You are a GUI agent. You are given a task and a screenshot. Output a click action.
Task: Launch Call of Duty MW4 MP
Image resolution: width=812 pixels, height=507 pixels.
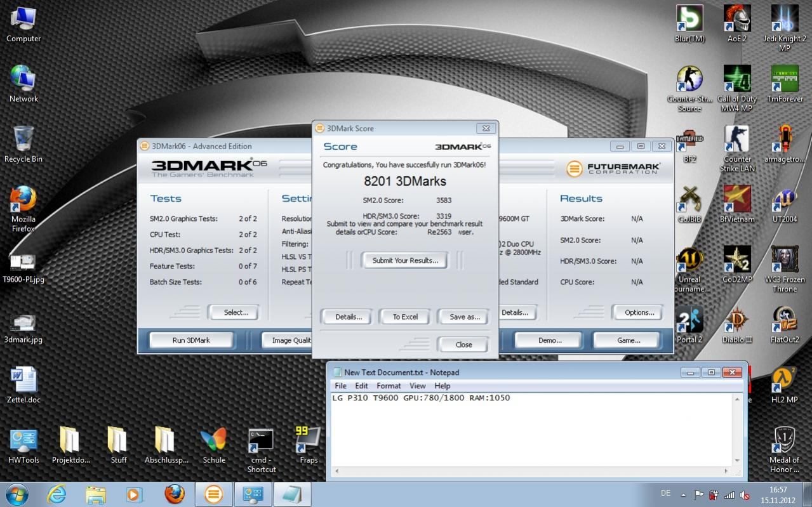point(737,89)
